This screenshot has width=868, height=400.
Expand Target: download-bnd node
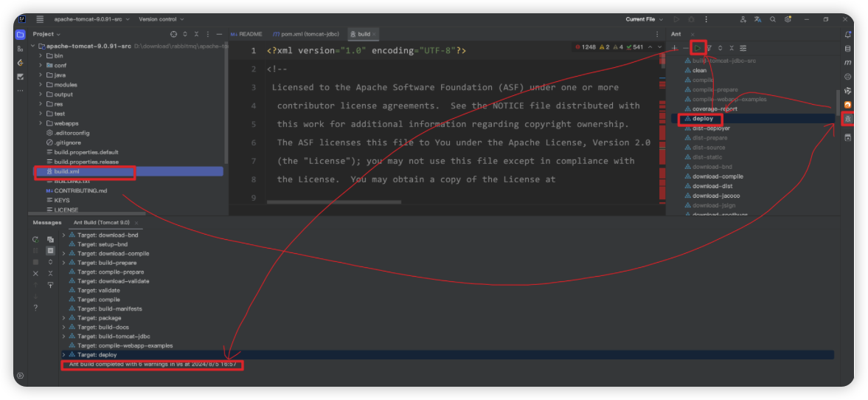63,235
